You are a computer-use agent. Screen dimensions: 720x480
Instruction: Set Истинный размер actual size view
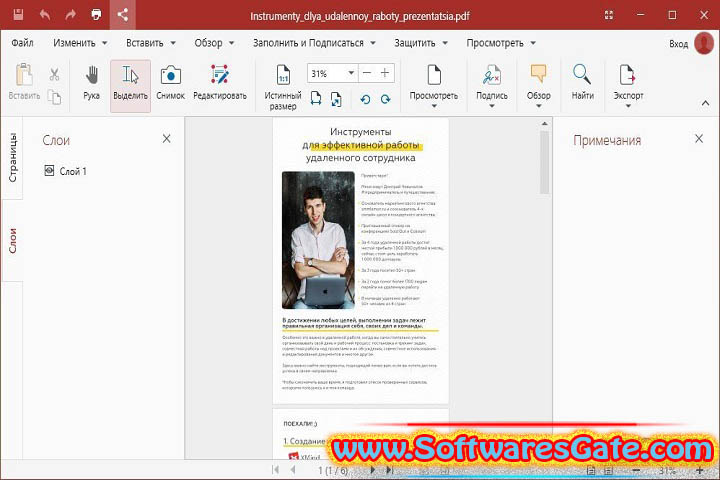coord(283,87)
